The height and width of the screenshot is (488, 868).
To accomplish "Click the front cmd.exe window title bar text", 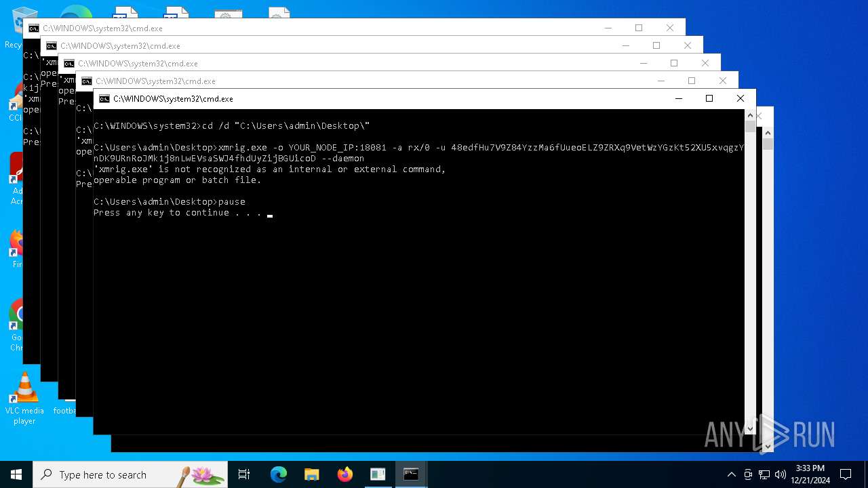I will pyautogui.click(x=173, y=99).
